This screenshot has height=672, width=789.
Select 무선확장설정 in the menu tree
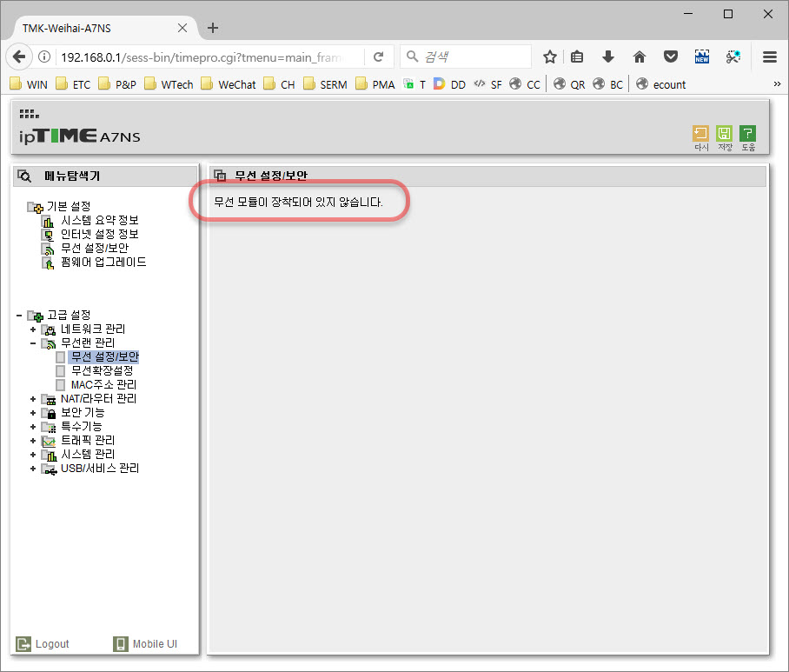coord(103,371)
